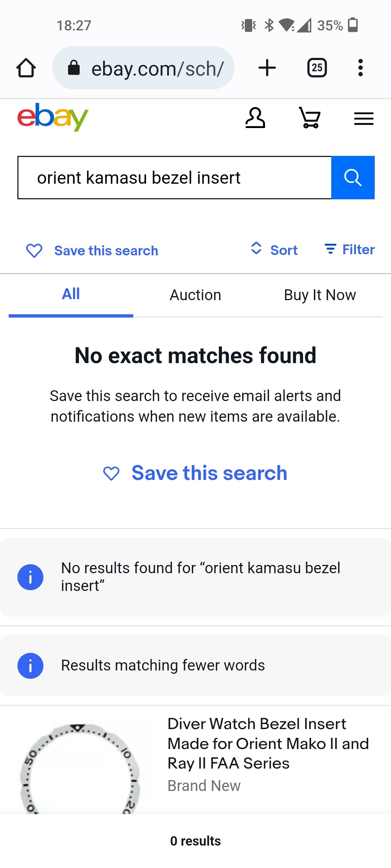Switch to the Buy It Now tab
The width and height of the screenshot is (391, 868).
320,295
